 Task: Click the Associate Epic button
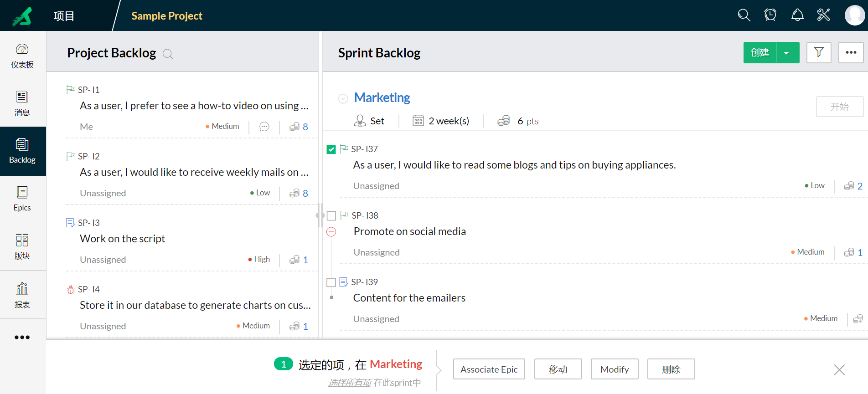pyautogui.click(x=489, y=369)
